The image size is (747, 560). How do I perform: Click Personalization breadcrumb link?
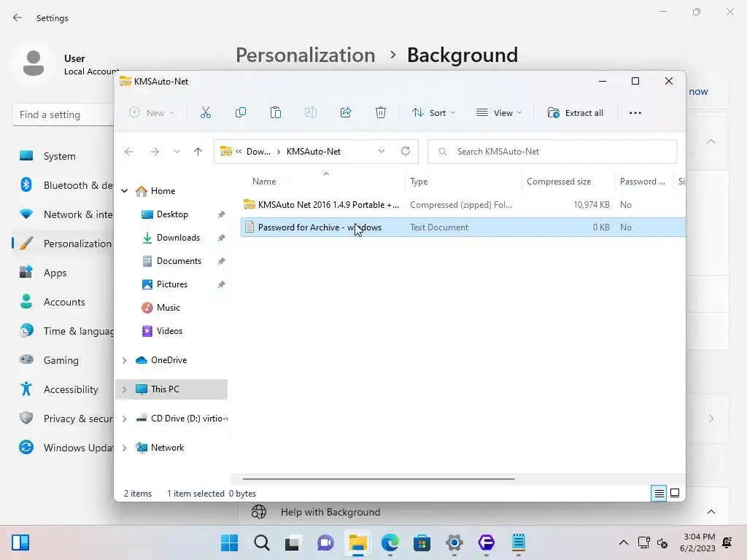306,55
